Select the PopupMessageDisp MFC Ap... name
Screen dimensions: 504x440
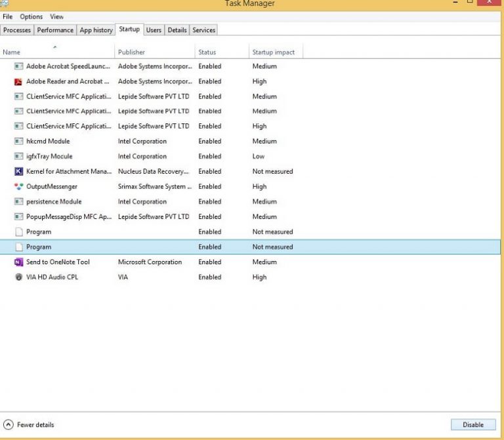click(x=69, y=217)
